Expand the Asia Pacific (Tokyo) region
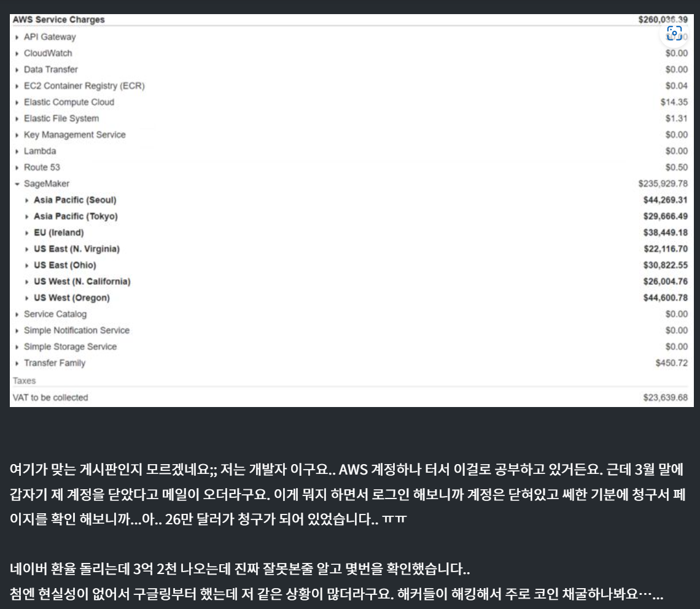Screen dimensions: 700x609 (26, 216)
